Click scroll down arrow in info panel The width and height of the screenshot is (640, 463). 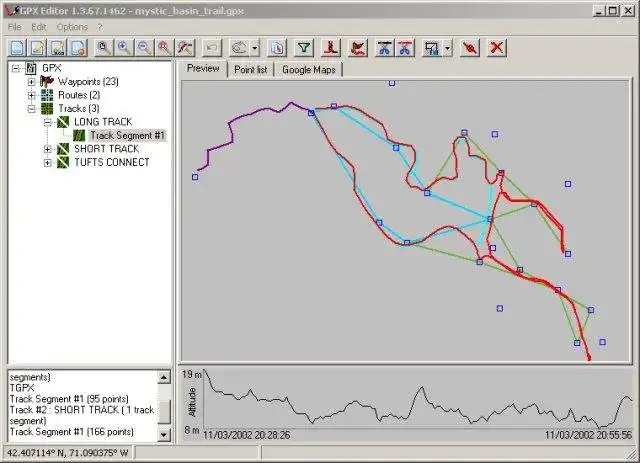click(164, 434)
